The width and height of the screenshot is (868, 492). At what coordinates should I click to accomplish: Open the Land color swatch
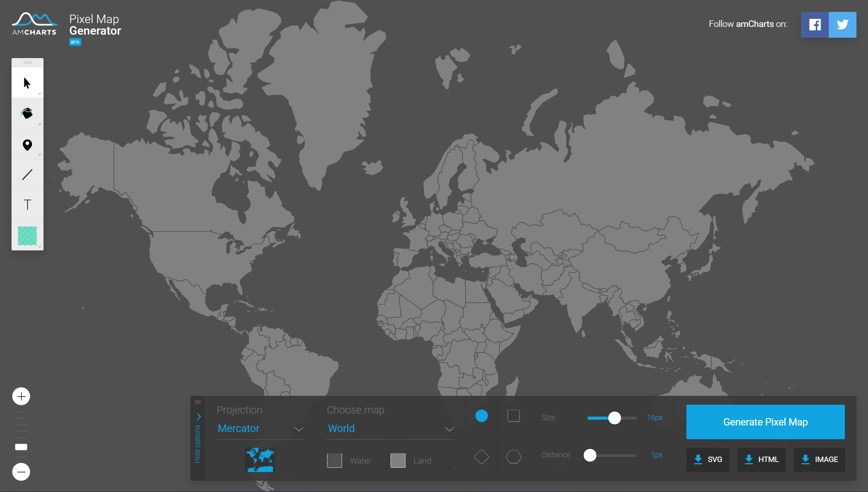pyautogui.click(x=398, y=460)
